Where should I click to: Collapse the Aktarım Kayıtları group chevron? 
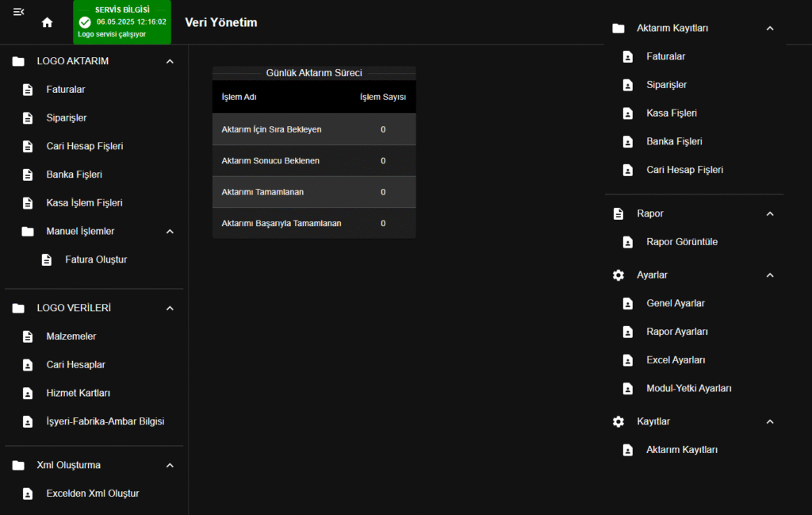click(769, 29)
